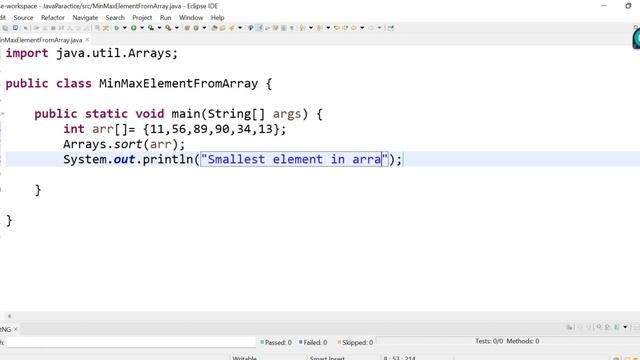Open the New Java Class dropdown arrow

[204, 28]
